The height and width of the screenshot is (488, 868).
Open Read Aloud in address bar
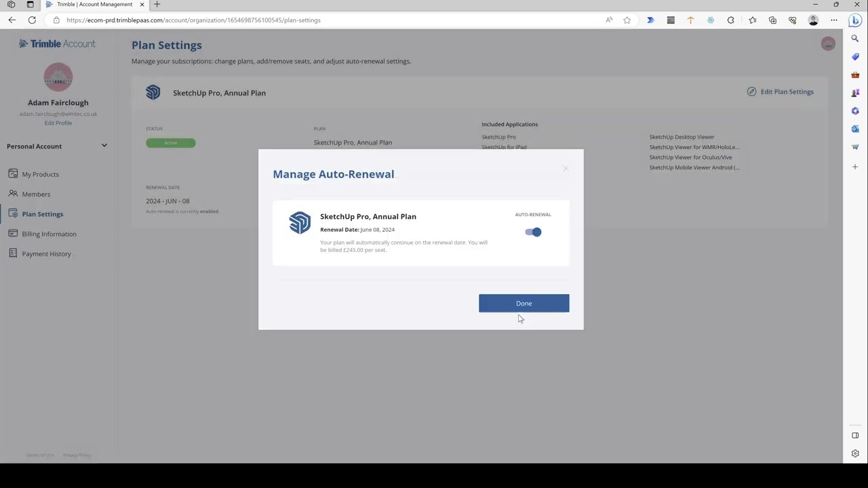pos(609,20)
